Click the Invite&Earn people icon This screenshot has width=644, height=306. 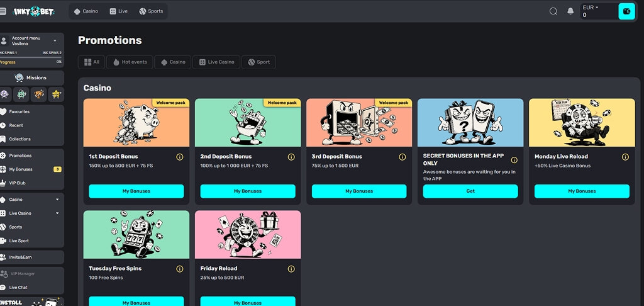pos(3,258)
